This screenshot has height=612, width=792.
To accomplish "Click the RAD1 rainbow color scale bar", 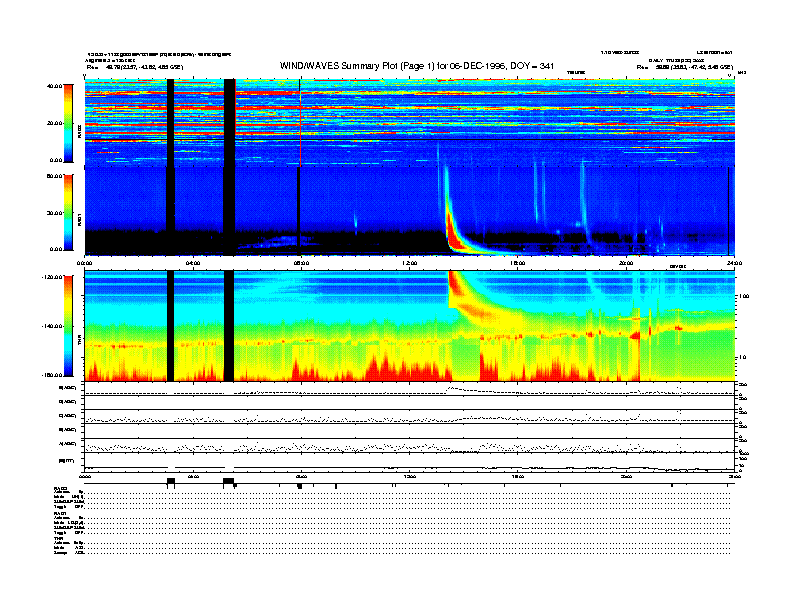I will (68, 212).
